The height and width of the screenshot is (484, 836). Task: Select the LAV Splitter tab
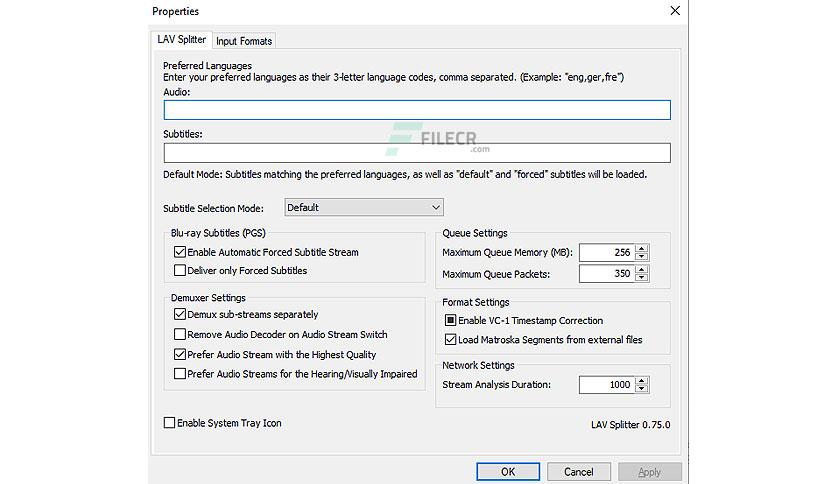tap(182, 39)
